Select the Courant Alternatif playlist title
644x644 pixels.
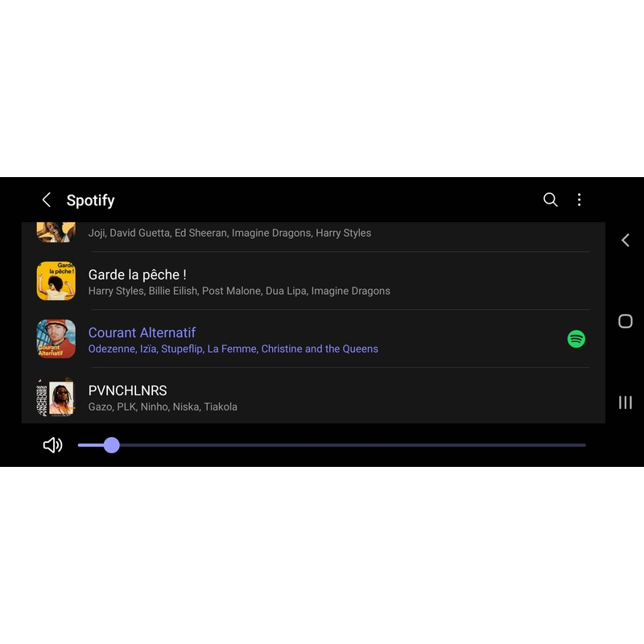click(x=142, y=332)
